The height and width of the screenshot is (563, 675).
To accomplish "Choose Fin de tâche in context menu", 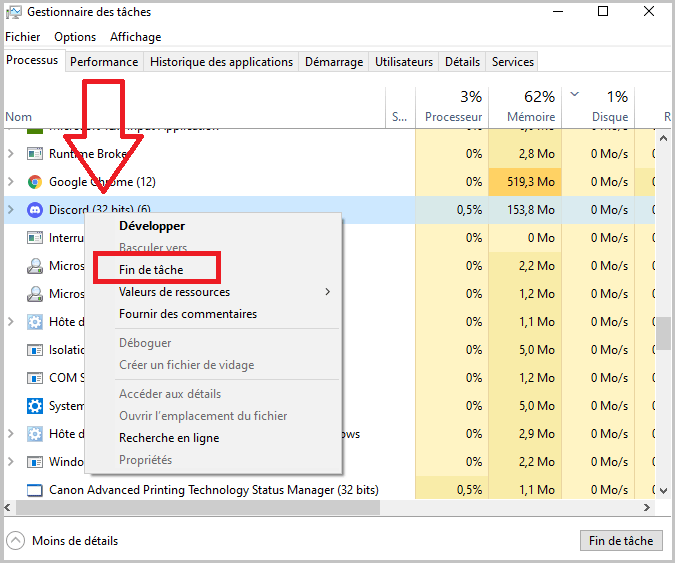I will pyautogui.click(x=151, y=270).
